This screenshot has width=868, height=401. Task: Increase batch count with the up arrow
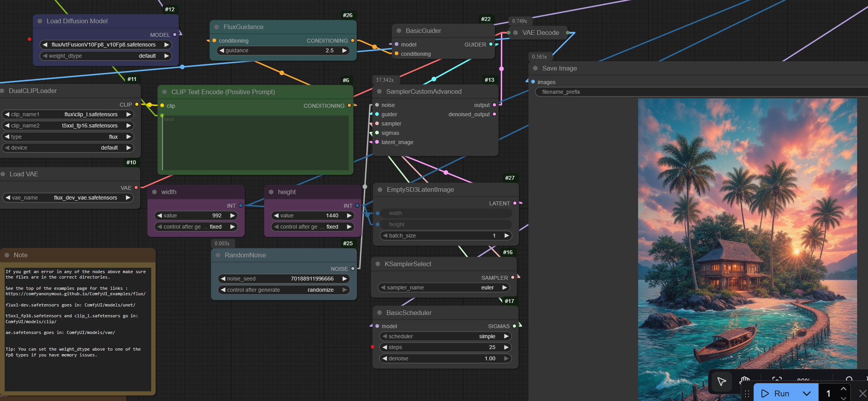(844, 389)
